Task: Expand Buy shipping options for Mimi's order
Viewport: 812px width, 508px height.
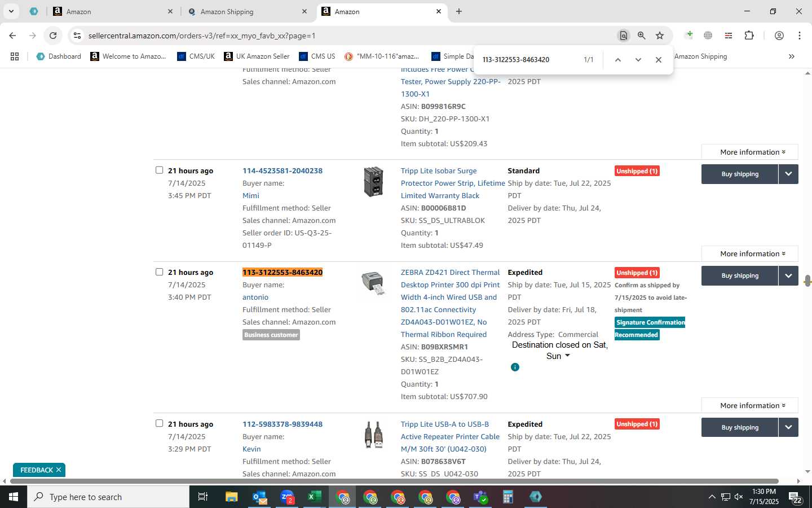Action: click(788, 174)
